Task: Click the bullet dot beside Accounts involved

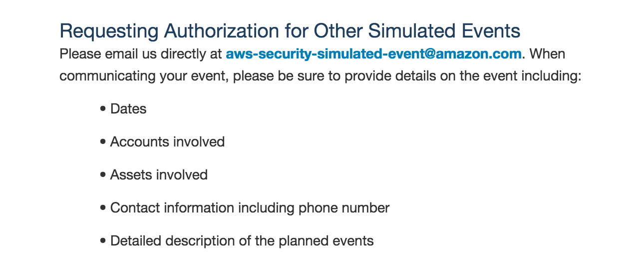Action: [x=103, y=142]
